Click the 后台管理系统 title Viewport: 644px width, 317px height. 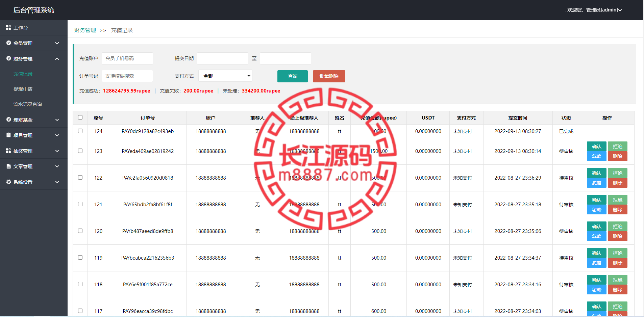click(34, 10)
